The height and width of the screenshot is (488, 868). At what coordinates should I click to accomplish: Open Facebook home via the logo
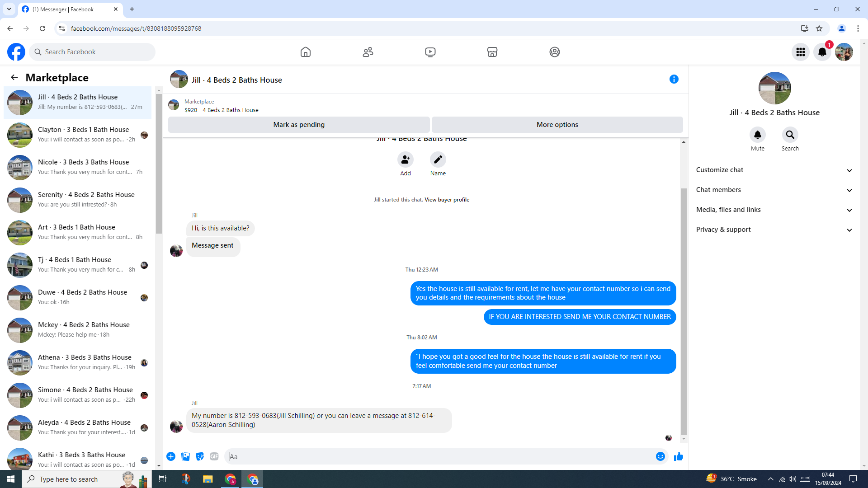[16, 52]
